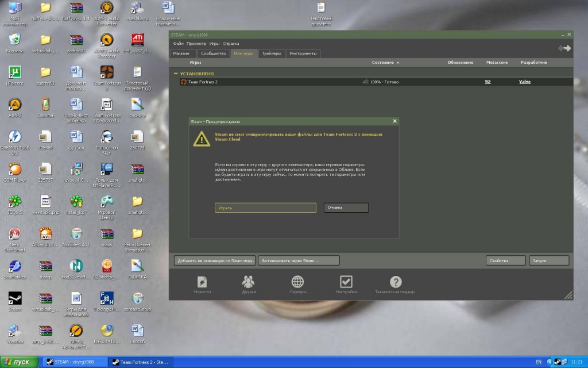
Task: Click the Обновление column header
Action: pyautogui.click(x=460, y=62)
